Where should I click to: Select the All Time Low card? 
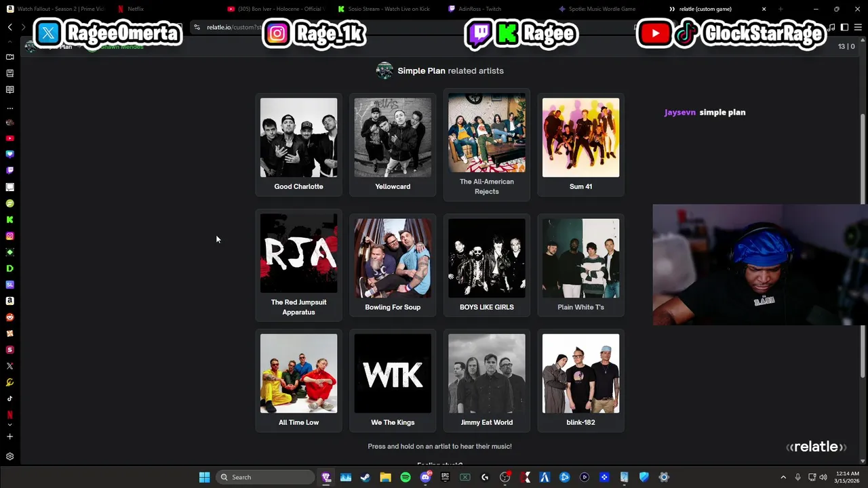[x=298, y=380]
